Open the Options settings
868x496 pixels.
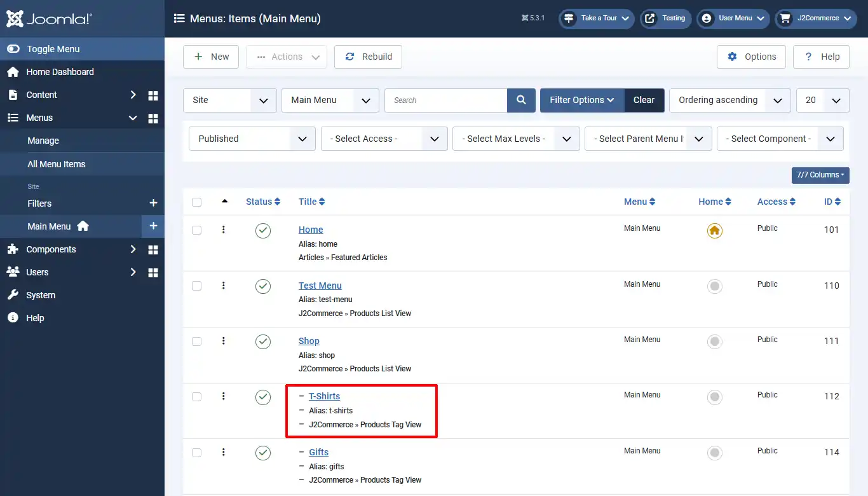pyautogui.click(x=751, y=57)
